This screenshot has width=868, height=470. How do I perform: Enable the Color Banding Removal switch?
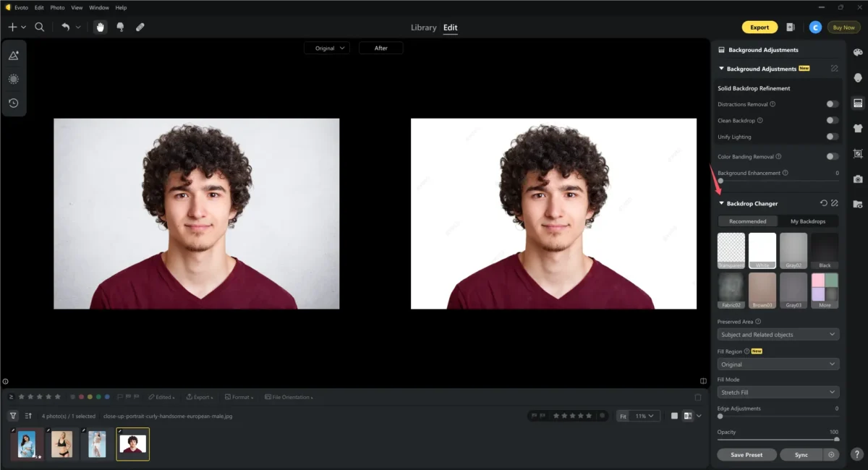point(833,156)
